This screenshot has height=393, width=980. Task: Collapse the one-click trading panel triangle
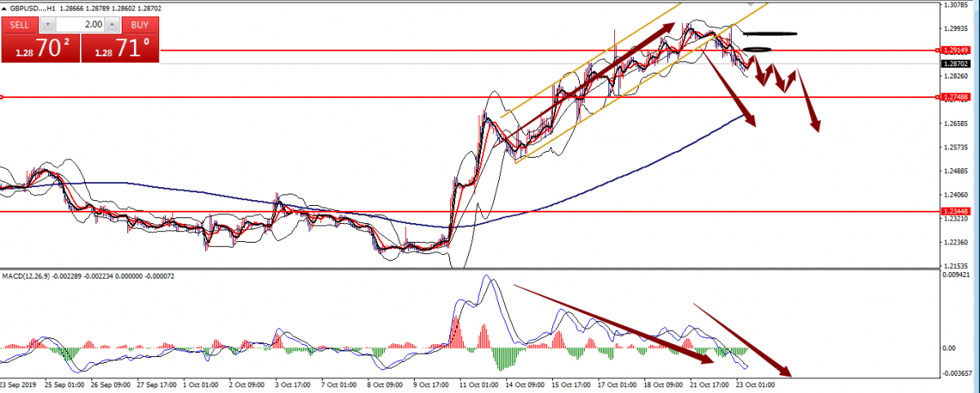[4, 7]
